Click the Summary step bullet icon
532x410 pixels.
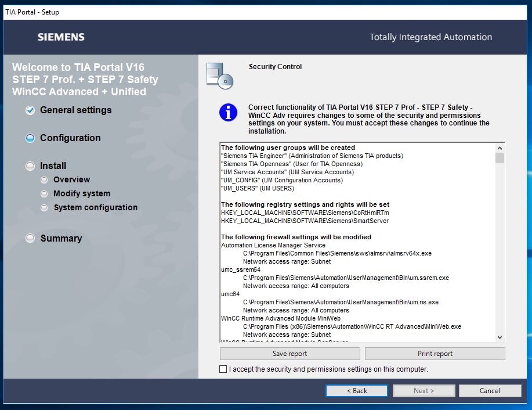[x=30, y=239]
